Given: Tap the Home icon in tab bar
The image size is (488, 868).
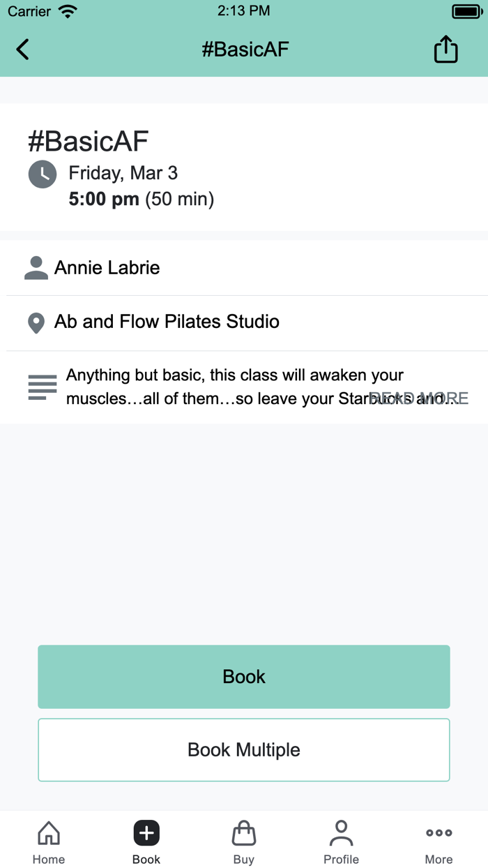Looking at the screenshot, I should click(x=48, y=832).
